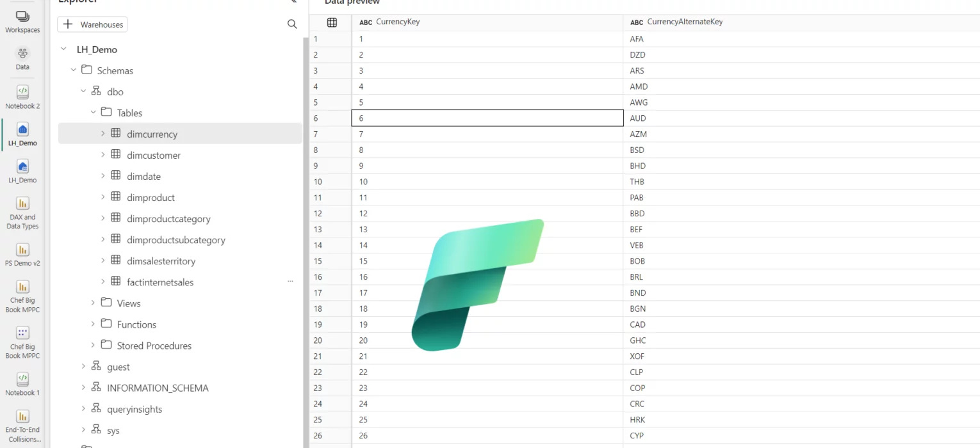Image resolution: width=980 pixels, height=448 pixels.
Task: Expand the dimproductcategory table chevron
Action: click(x=103, y=218)
